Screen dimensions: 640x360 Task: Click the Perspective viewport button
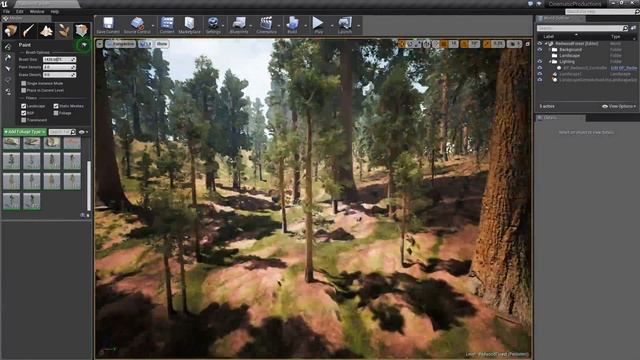pyautogui.click(x=120, y=44)
